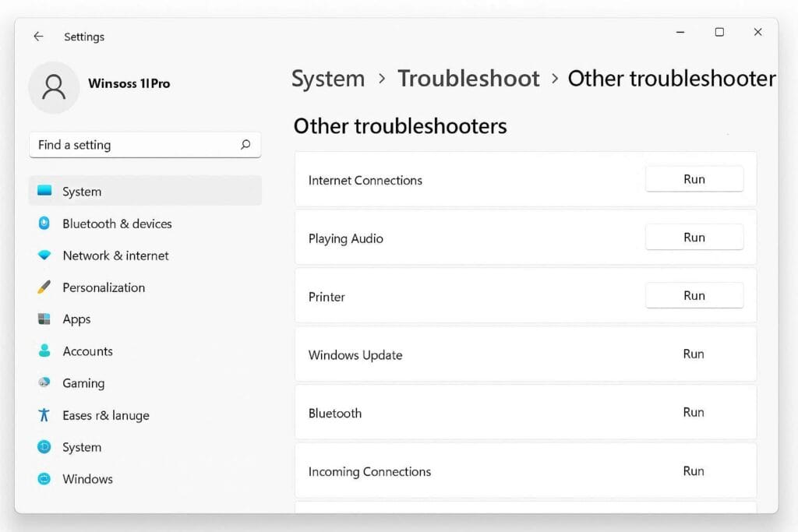Select the Network & internet Wi-Fi icon
798x532 pixels.
click(x=44, y=255)
